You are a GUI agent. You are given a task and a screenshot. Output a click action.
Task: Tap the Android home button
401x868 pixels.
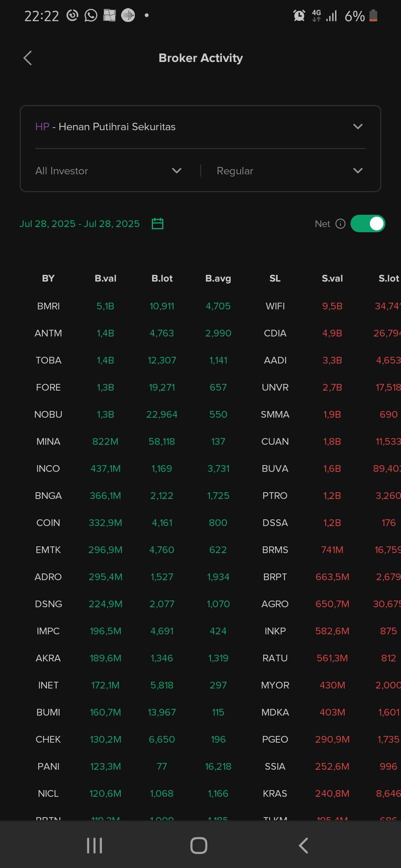[199, 845]
